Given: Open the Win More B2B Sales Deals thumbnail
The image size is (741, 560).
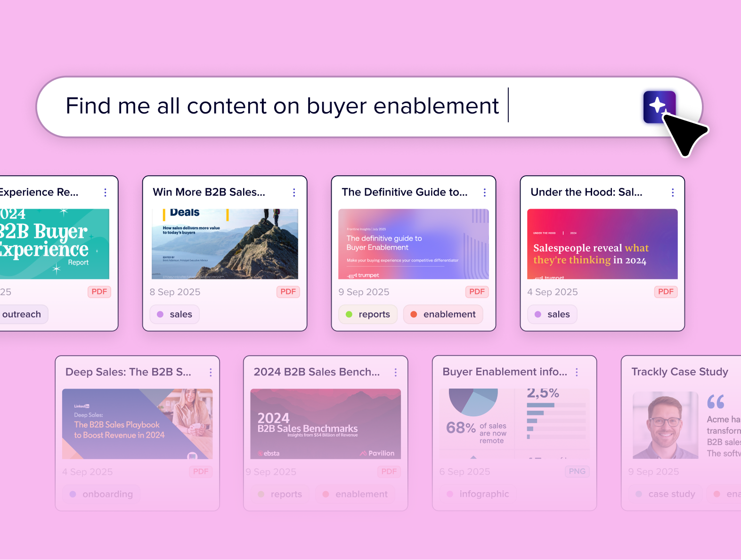Looking at the screenshot, I should [x=225, y=244].
